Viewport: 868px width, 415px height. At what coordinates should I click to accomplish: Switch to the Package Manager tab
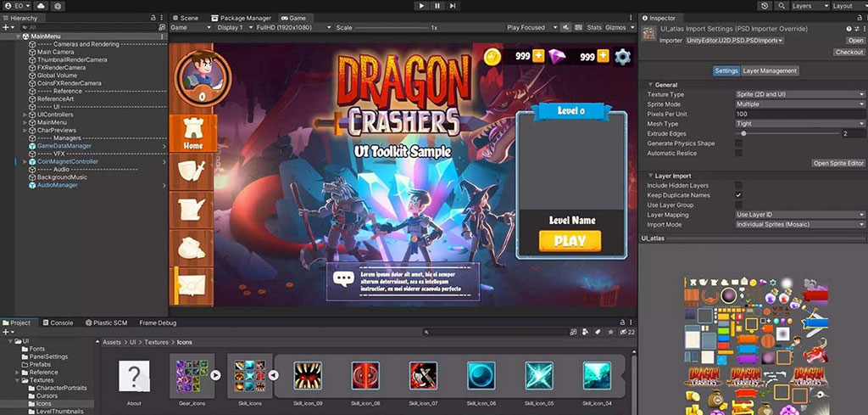coord(242,19)
